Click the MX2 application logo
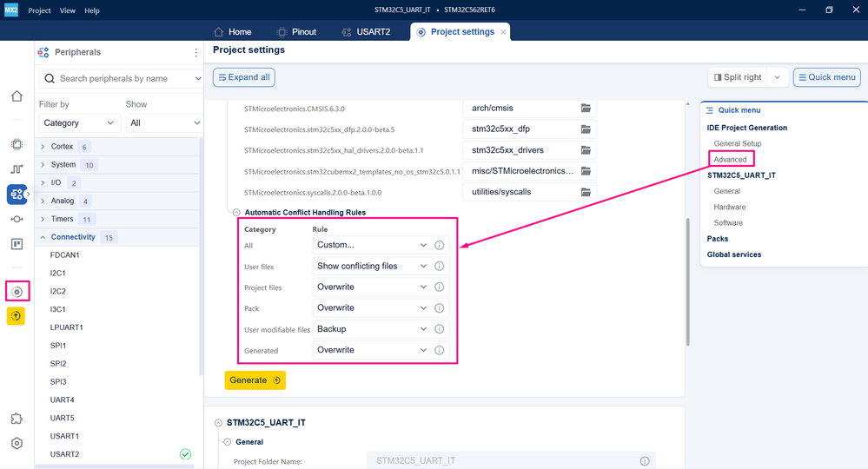This screenshot has width=868, height=469. click(11, 10)
